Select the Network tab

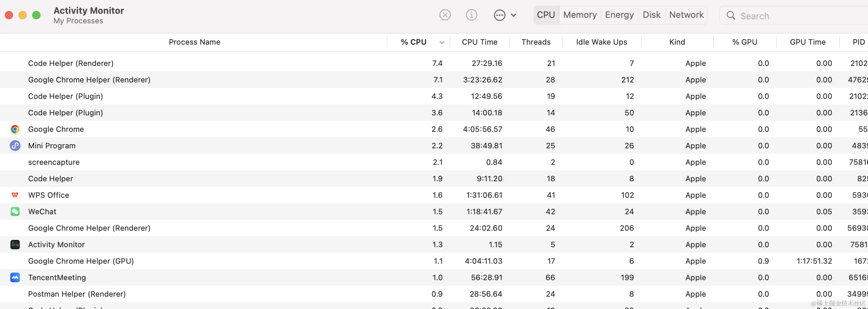[x=686, y=15]
